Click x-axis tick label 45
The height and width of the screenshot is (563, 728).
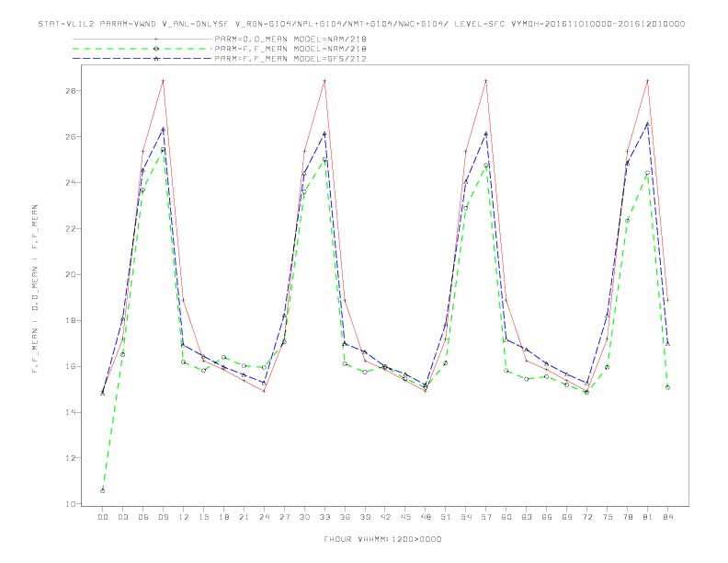click(405, 517)
